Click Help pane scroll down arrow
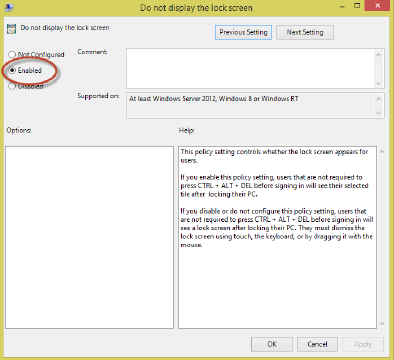Viewport: 394px width, 360px height. (x=382, y=323)
